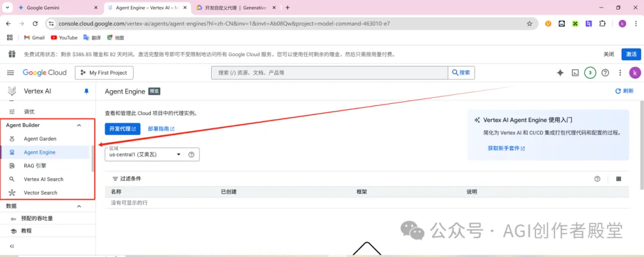644x257 pixels.
Task: Open the Google Cloud navigation hamburger menu
Action: 11,73
